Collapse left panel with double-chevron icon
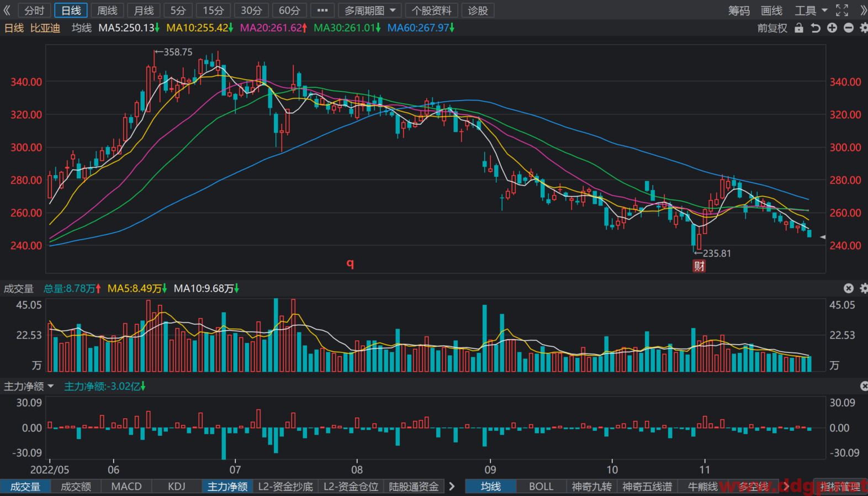 (x=7, y=10)
